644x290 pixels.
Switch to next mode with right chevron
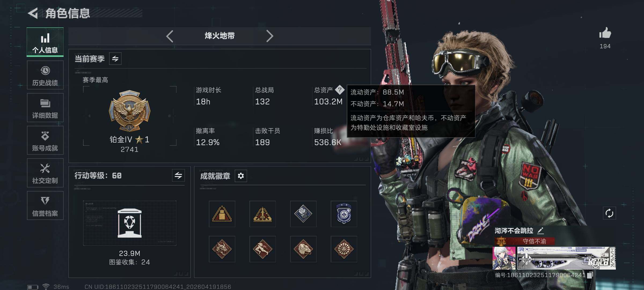click(270, 36)
